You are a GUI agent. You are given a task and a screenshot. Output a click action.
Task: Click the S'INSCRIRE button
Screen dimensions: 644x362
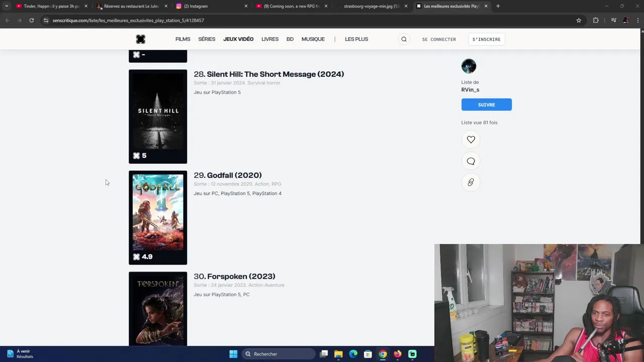click(x=486, y=39)
